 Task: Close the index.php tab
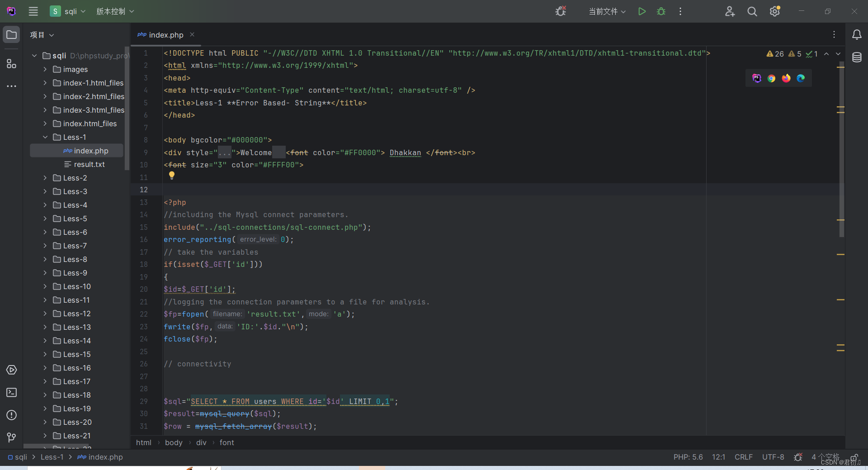[x=192, y=35]
